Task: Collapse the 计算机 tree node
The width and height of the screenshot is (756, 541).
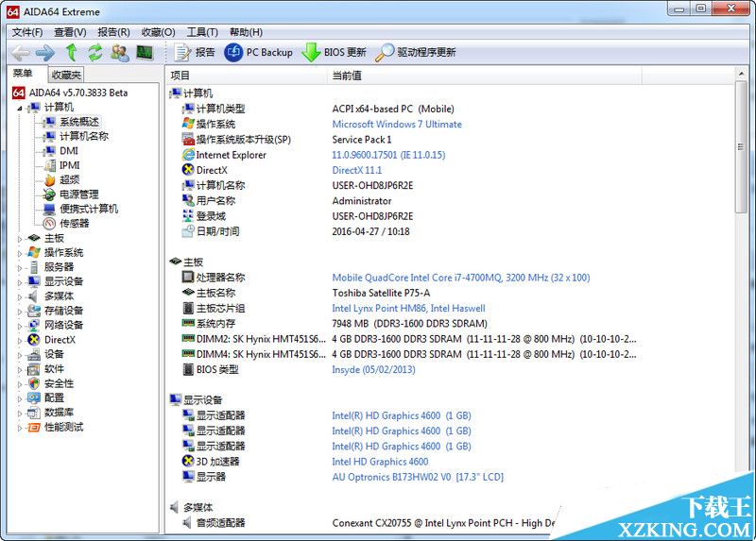Action: [20, 108]
